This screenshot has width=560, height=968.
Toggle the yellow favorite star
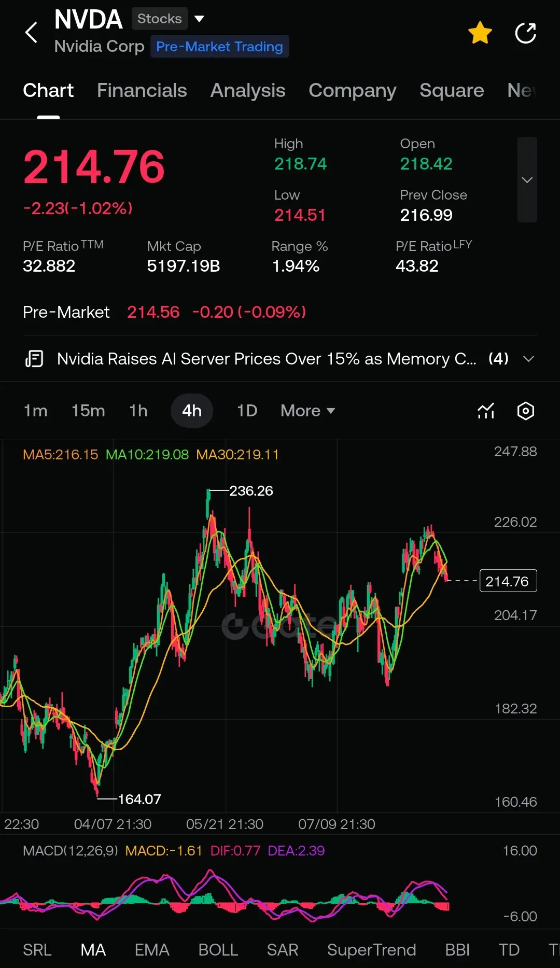[x=480, y=33]
